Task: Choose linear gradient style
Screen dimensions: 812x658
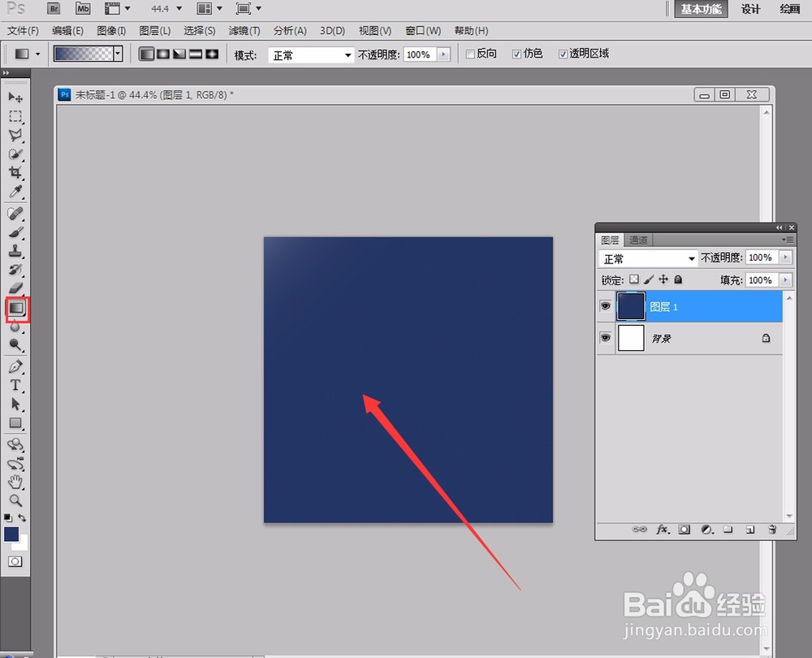Action: tap(146, 54)
